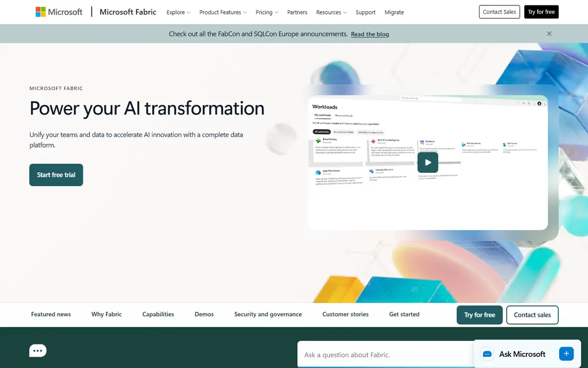The width and height of the screenshot is (588, 368).
Task: Click the Ask Microsoft chat icon
Action: 487,354
